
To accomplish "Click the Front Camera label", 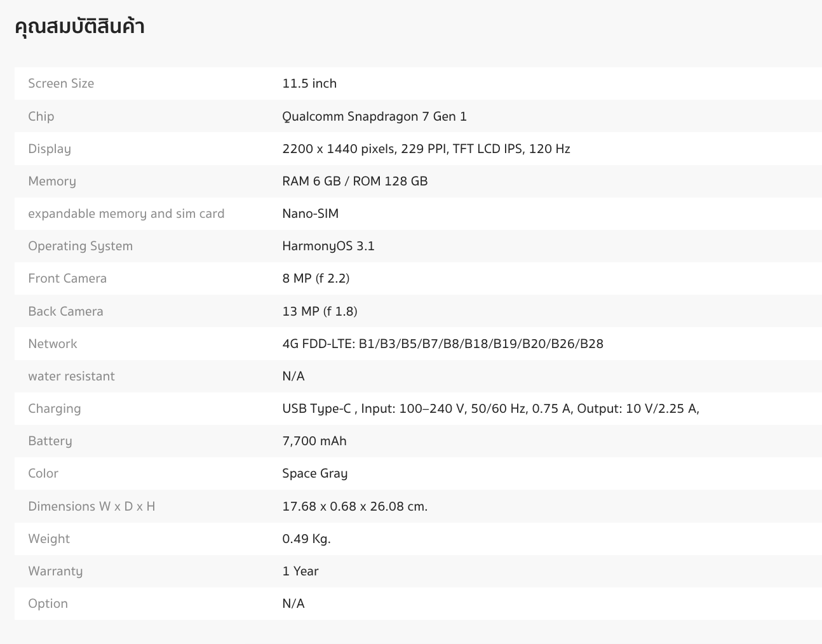I will pyautogui.click(x=67, y=278).
